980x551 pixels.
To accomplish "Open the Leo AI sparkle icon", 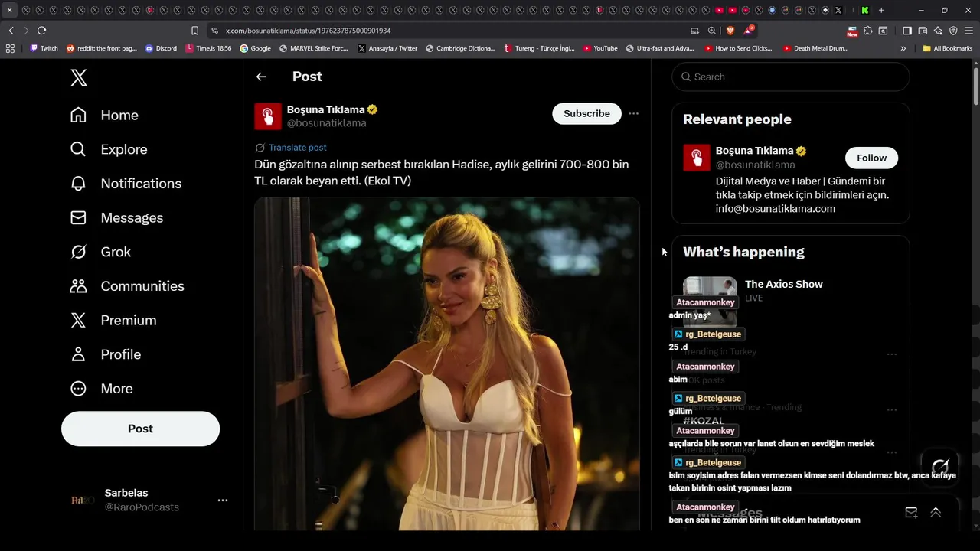I will 938,31.
